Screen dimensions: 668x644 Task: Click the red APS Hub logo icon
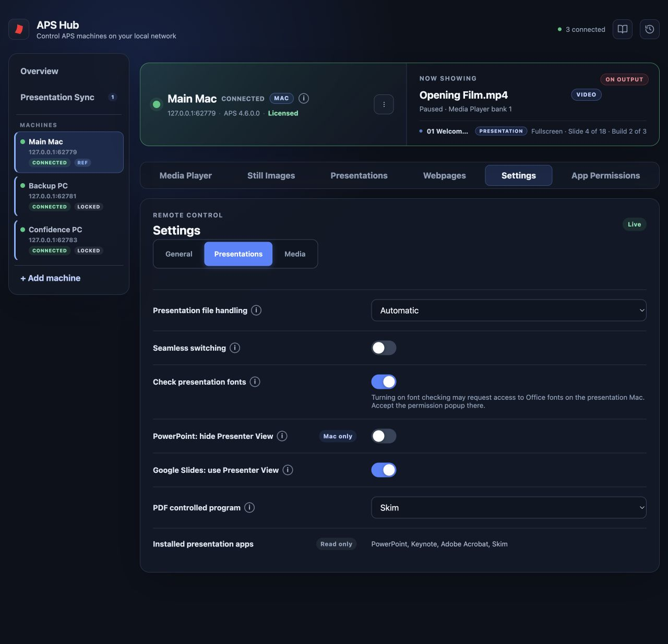[x=19, y=29]
